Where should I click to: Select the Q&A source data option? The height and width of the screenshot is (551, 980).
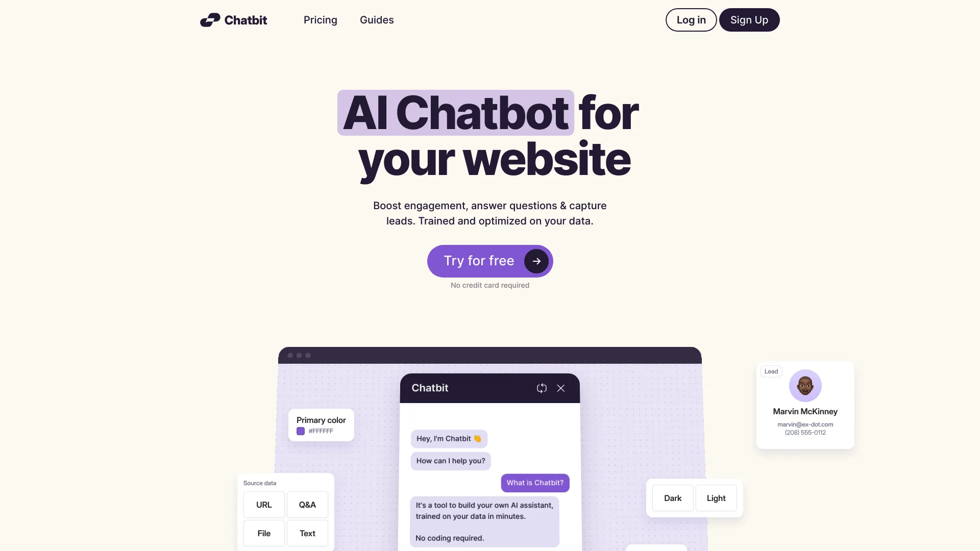pyautogui.click(x=307, y=505)
